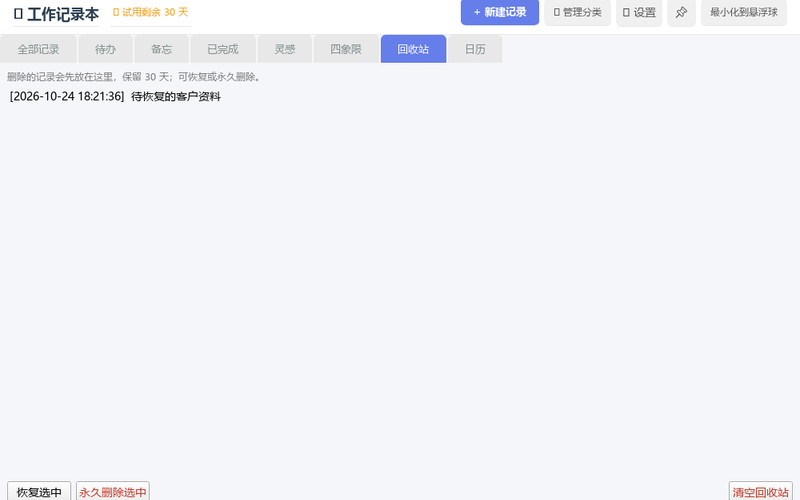Go to the 灵感 tab

tap(285, 49)
